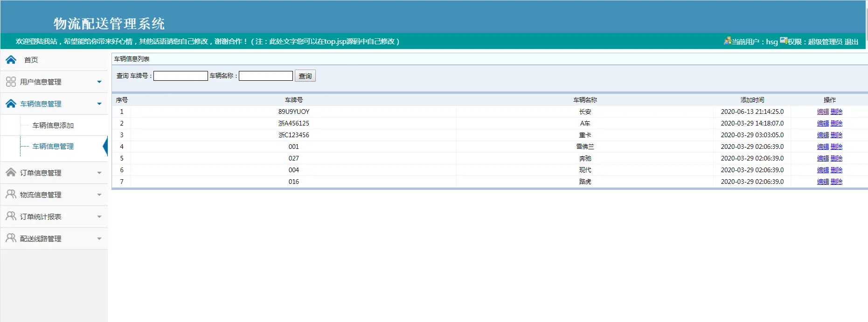Viewport: 868px width, 322px height.
Task: Click the 车牌号 search input field
Action: click(x=181, y=76)
